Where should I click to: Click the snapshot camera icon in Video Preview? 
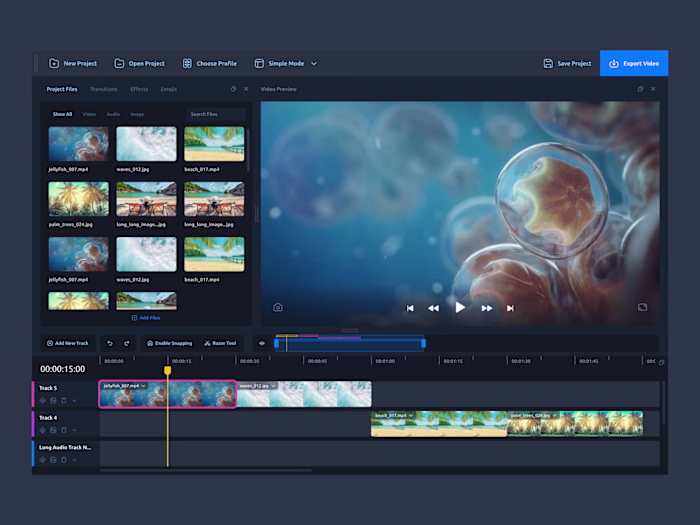278,307
